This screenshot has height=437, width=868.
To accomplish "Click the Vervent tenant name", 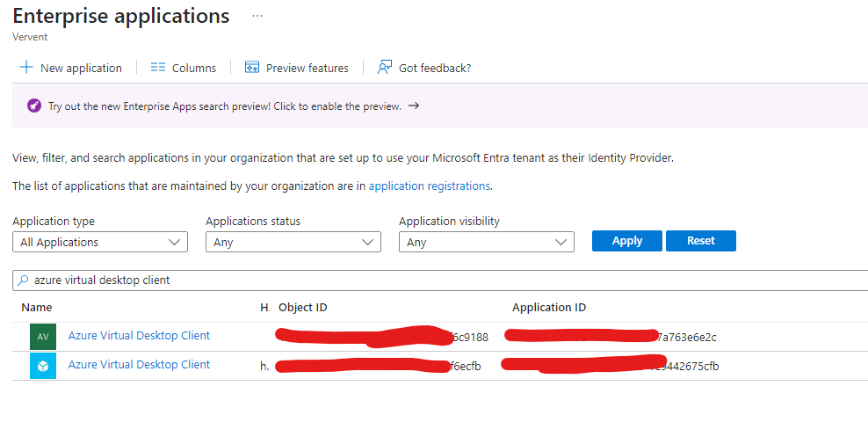I will (x=30, y=37).
